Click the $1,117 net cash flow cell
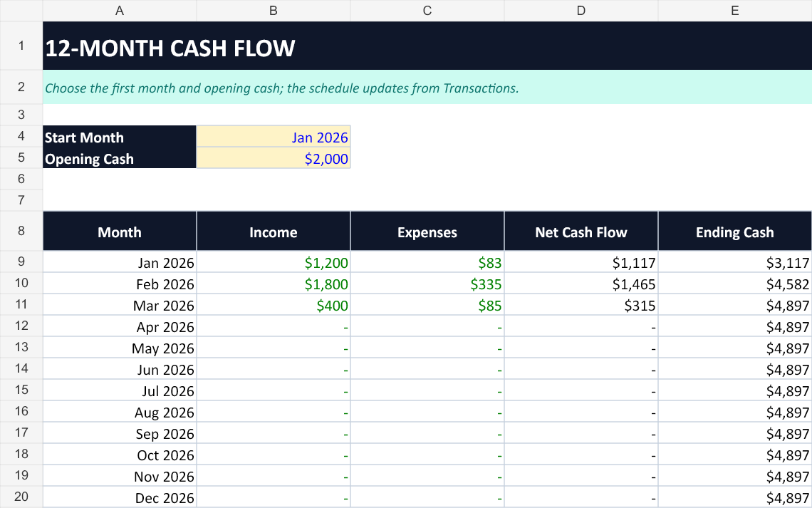This screenshot has height=508, width=812. [581, 262]
